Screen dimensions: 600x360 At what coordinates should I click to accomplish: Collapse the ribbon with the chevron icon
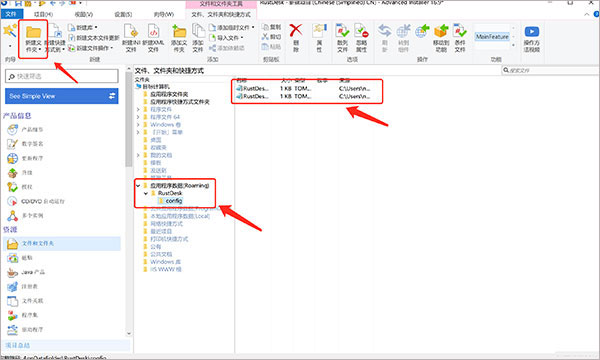(x=587, y=14)
